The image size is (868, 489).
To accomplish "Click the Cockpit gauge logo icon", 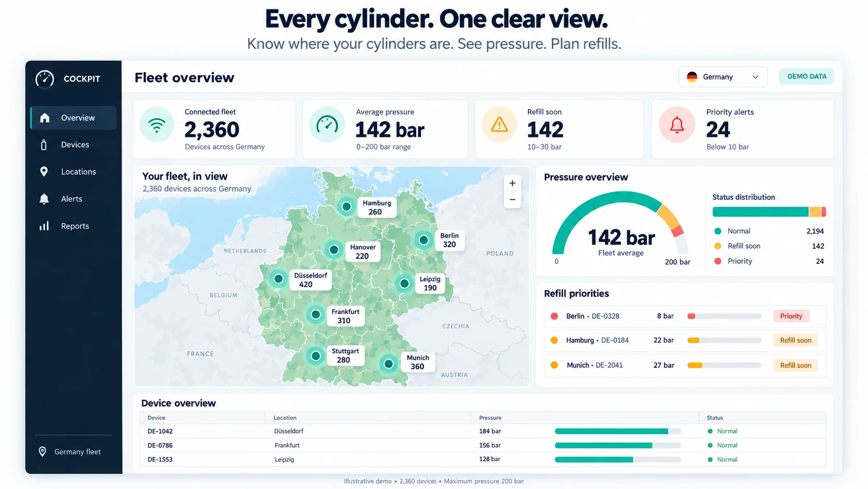I will click(x=45, y=79).
